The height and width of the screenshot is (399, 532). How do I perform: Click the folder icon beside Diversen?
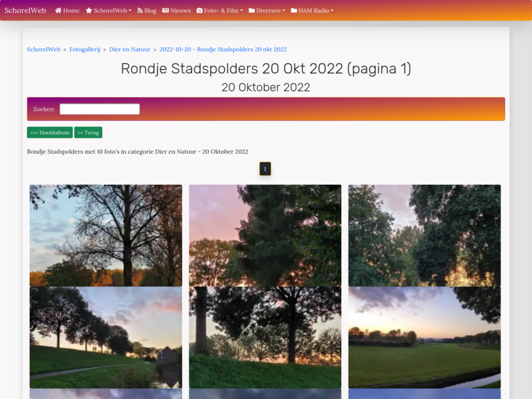[252, 11]
